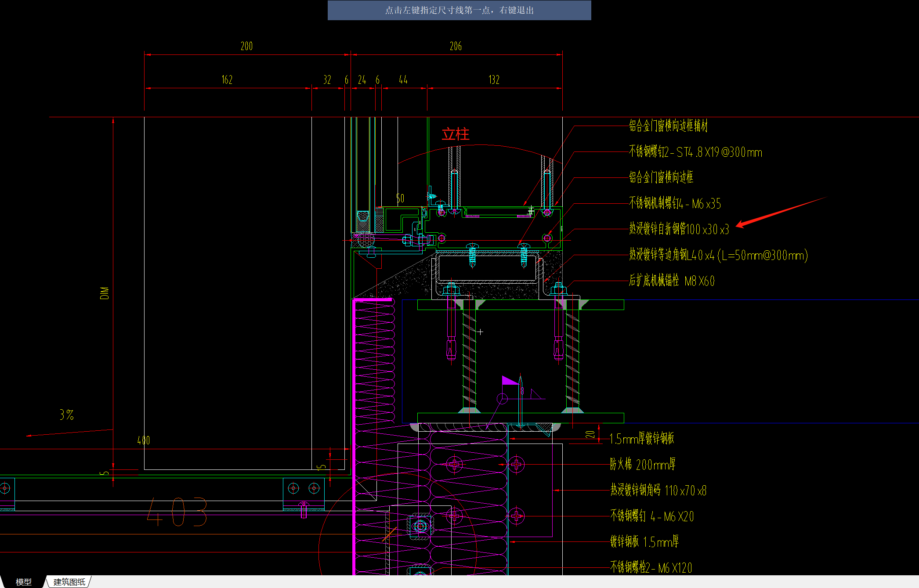Screen dimensions: 919x588
Task: Select the 不锈钢机制螺钉4-M6x35 annotation
Action: (x=675, y=203)
